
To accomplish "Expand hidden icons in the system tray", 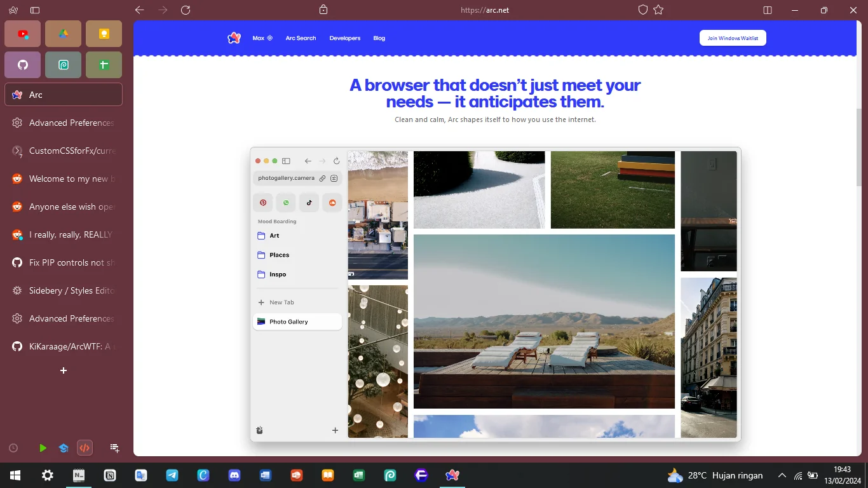I will (782, 475).
